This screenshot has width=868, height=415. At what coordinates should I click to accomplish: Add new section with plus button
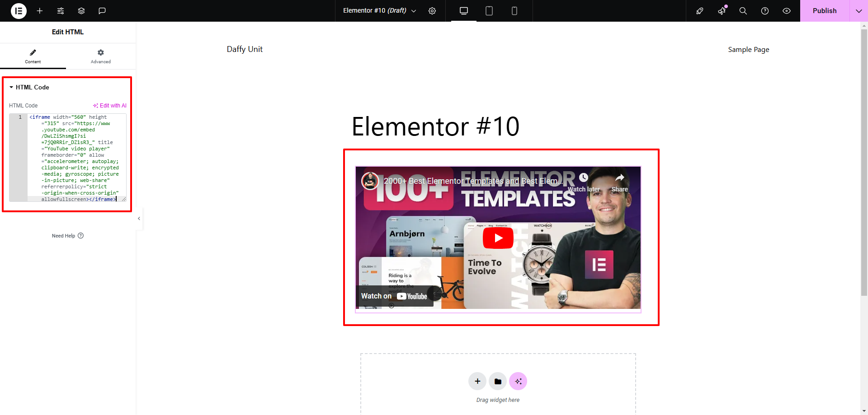477,381
